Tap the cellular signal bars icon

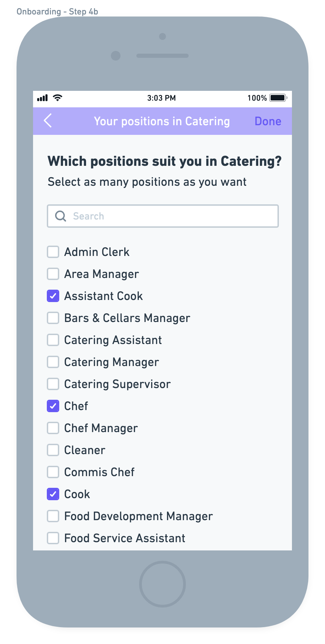(x=42, y=98)
